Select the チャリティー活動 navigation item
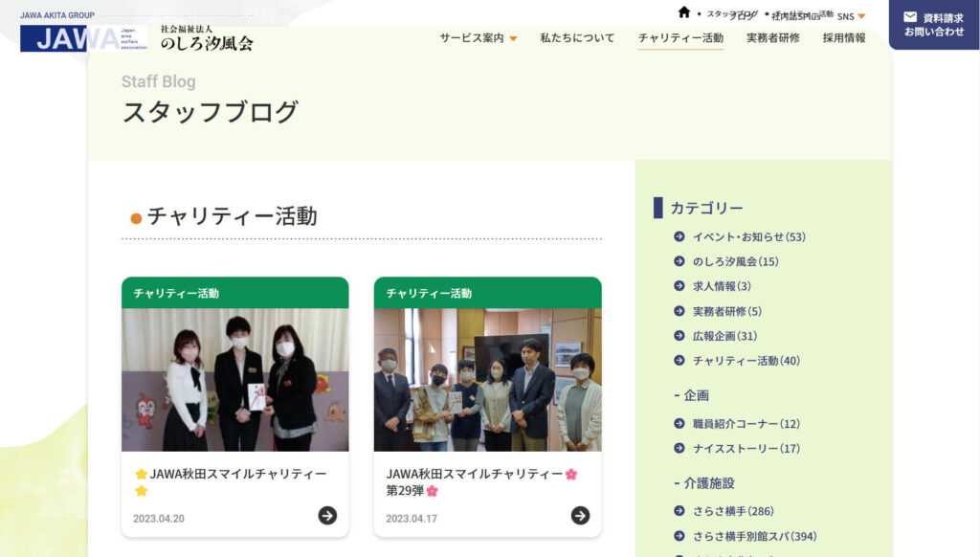980x557 pixels. click(x=680, y=38)
